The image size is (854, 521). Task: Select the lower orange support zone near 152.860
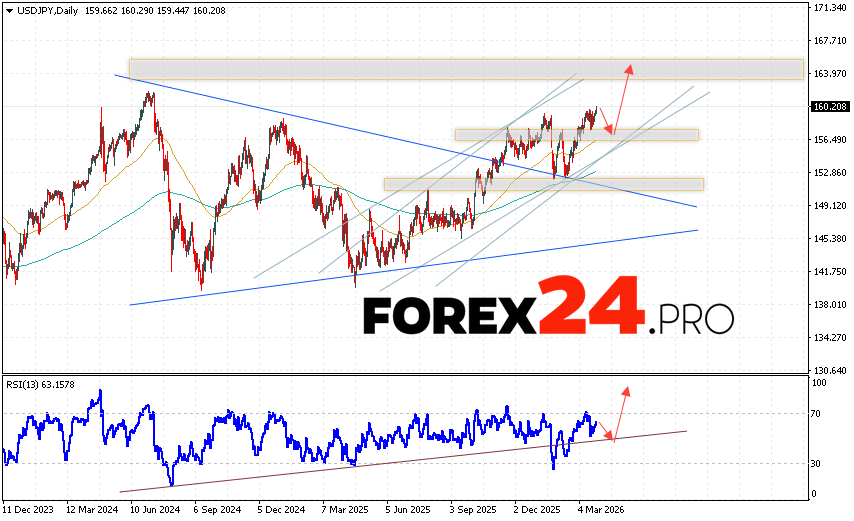543,184
